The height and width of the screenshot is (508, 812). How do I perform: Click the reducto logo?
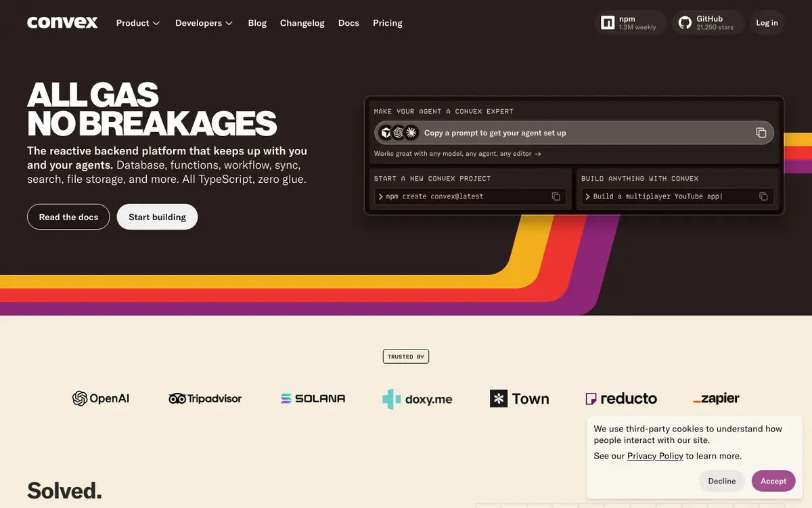621,398
